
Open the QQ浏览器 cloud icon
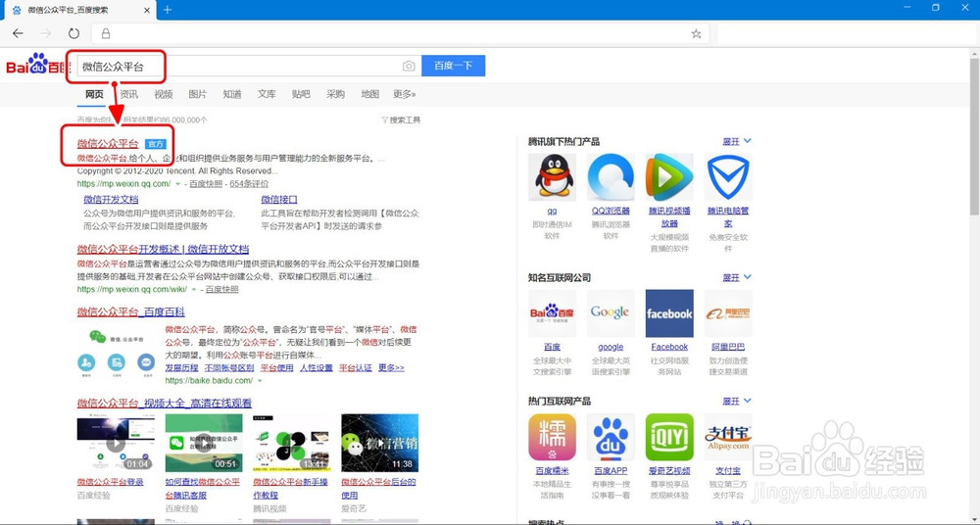pyautogui.click(x=611, y=177)
